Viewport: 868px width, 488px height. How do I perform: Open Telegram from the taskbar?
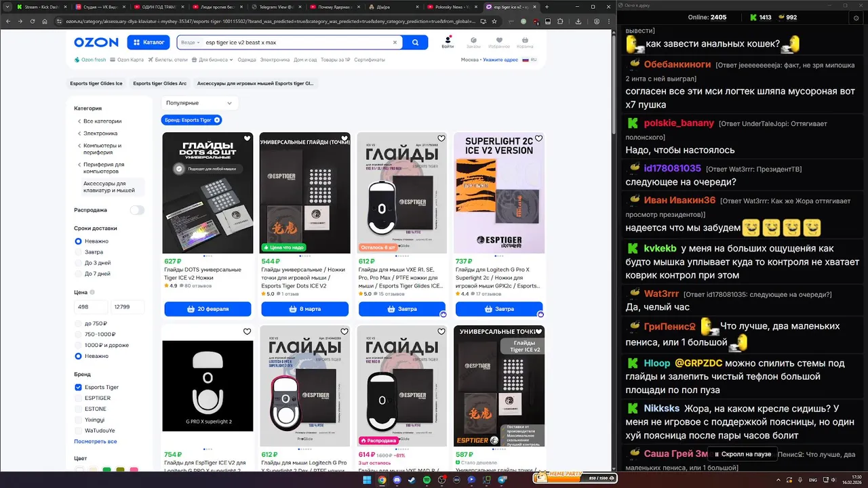click(502, 480)
